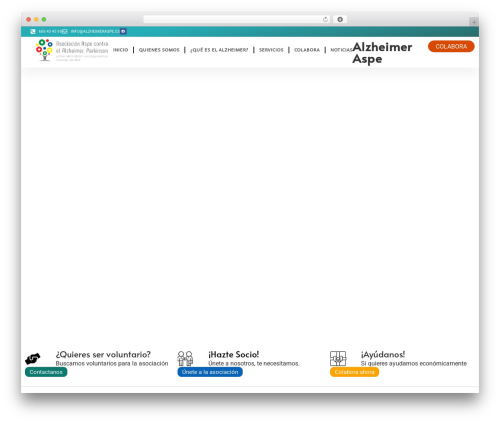The image size is (500, 423).
Task: Open the QUIENES SOMOS menu item
Action: pos(159,50)
